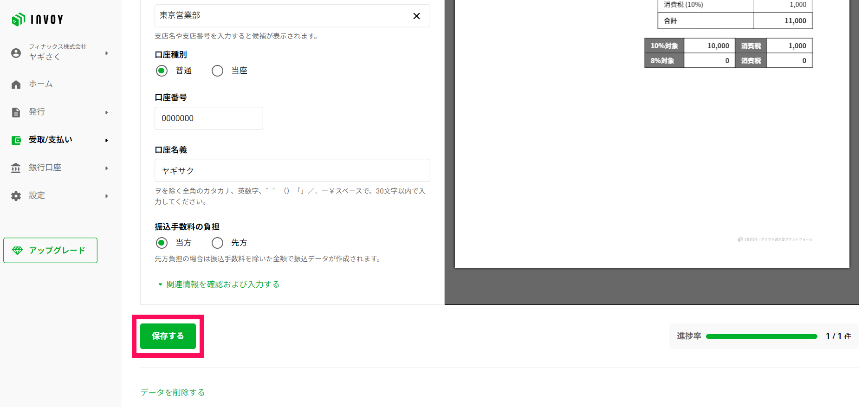The image size is (868, 407).
Task: Select 当座 account type
Action: (217, 71)
